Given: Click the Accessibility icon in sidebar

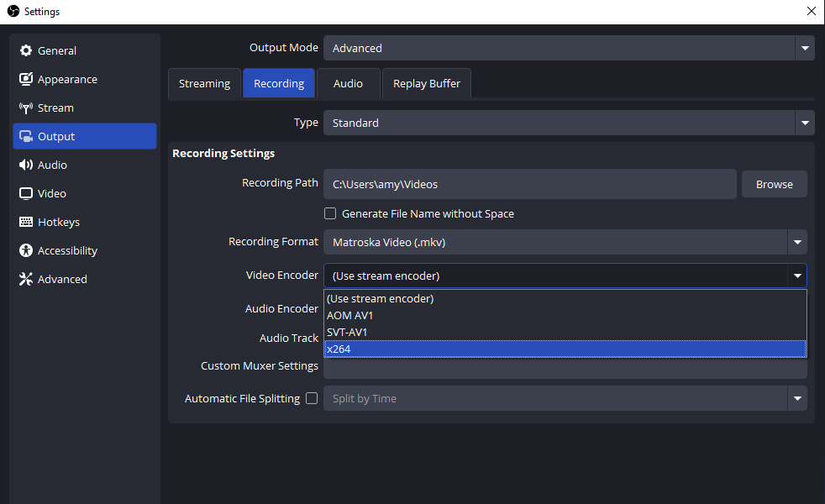Looking at the screenshot, I should pos(26,250).
